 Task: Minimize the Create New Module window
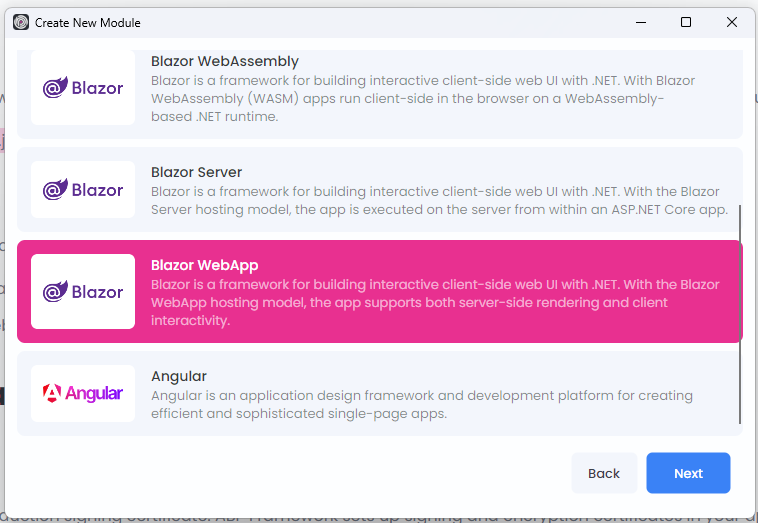coord(640,22)
